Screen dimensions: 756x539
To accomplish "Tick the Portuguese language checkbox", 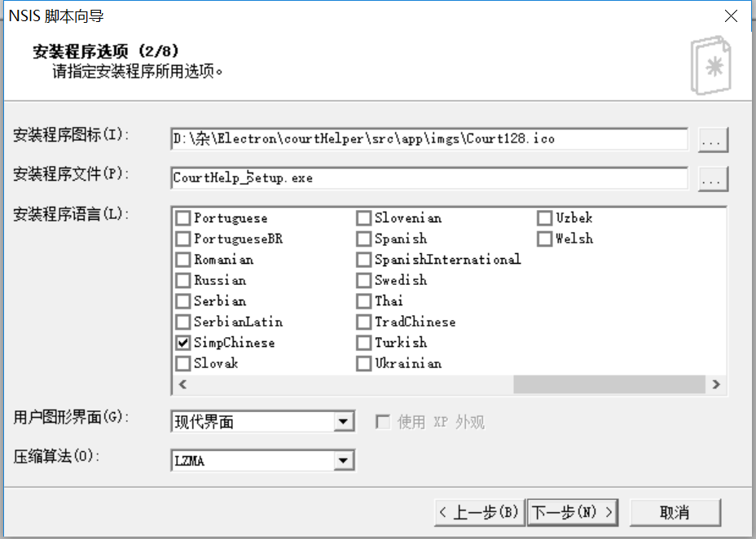I will click(182, 218).
